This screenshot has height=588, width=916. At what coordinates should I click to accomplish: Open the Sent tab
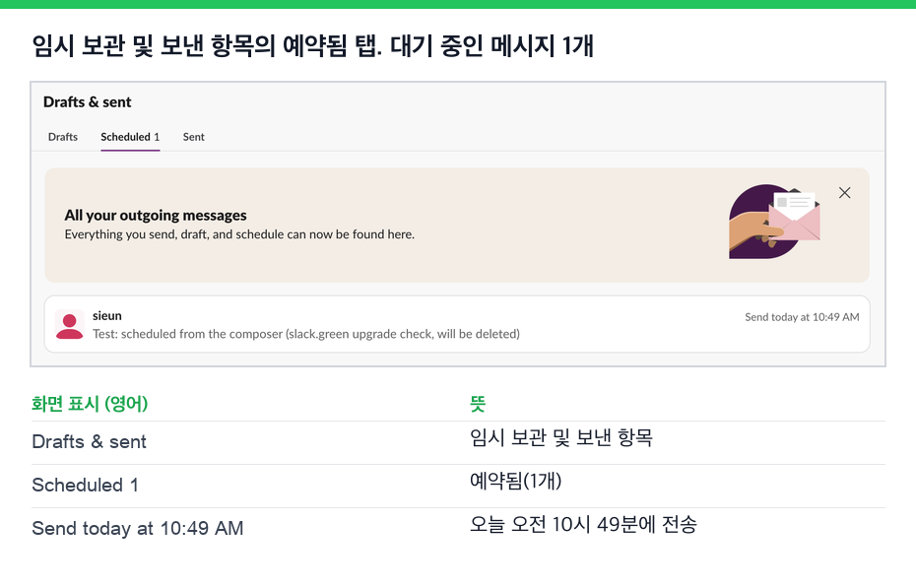193,137
